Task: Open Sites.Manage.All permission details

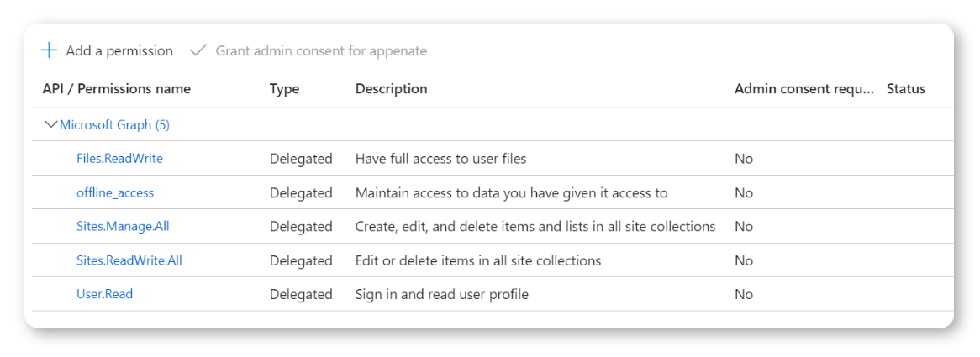Action: tap(123, 226)
